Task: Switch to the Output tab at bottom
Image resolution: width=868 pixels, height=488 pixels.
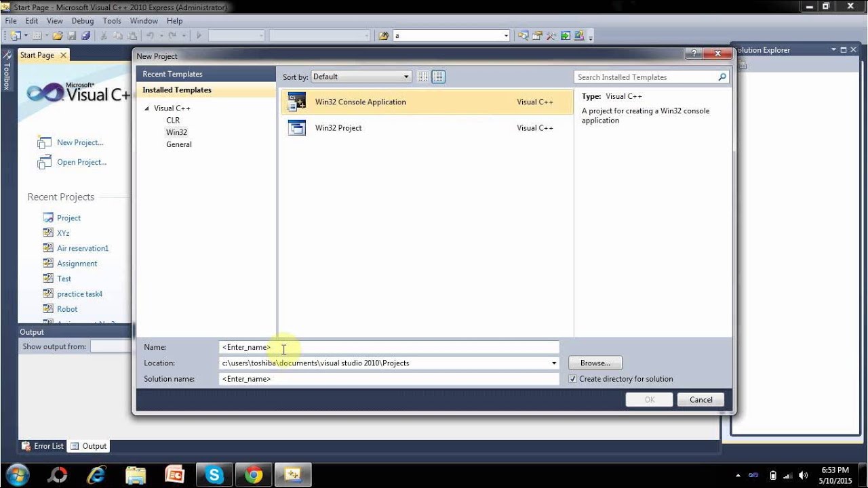Action: pyautogui.click(x=89, y=446)
